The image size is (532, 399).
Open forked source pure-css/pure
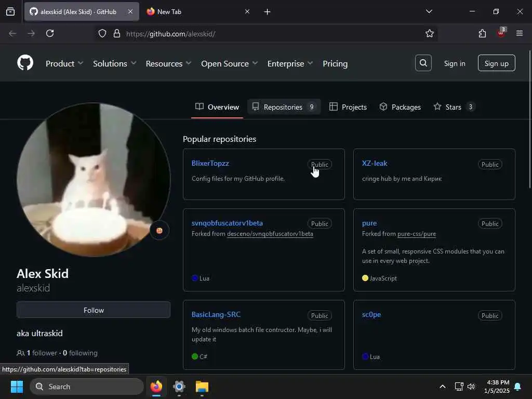[417, 234]
